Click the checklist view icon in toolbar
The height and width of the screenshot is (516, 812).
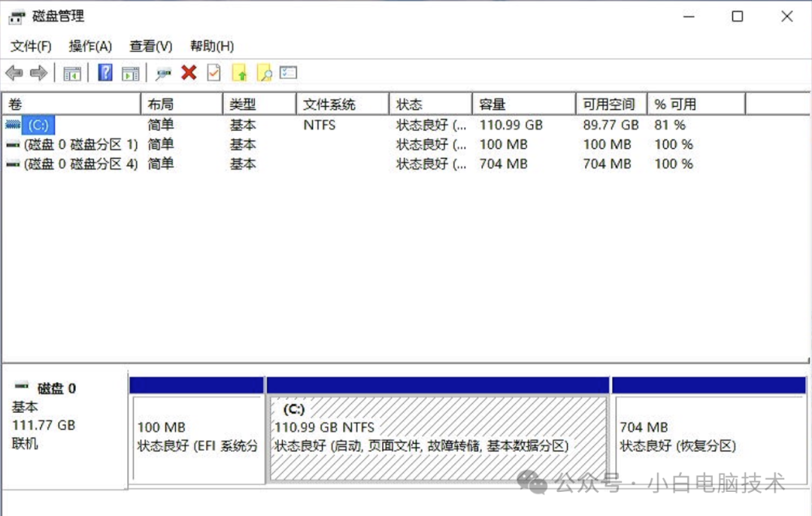click(x=289, y=73)
